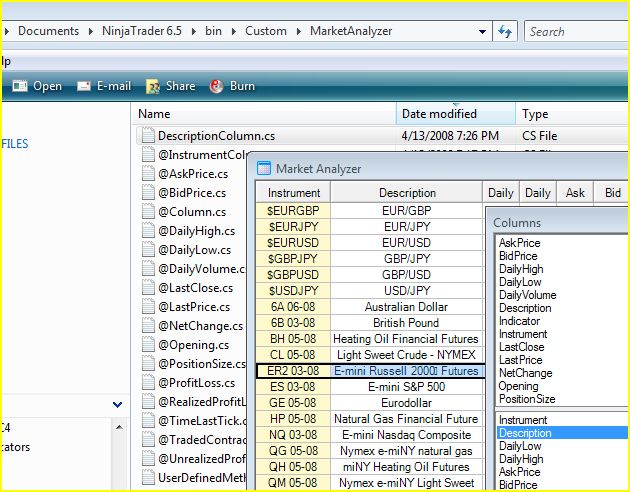Click the Share toolbar icon
Screen dimensions: 630x492
(x=153, y=86)
